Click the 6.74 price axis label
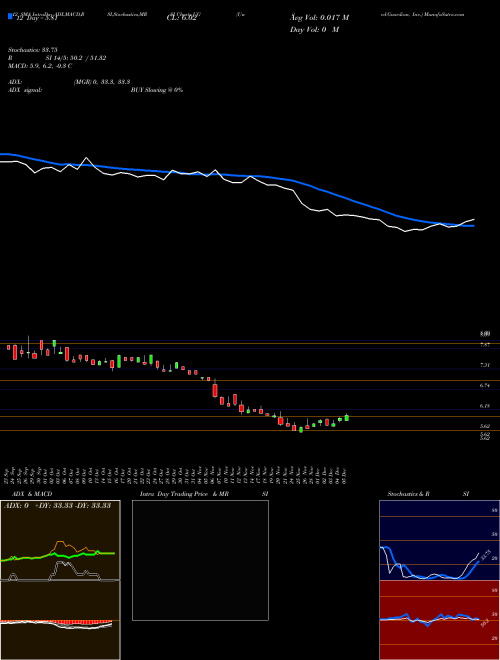 coord(485,386)
